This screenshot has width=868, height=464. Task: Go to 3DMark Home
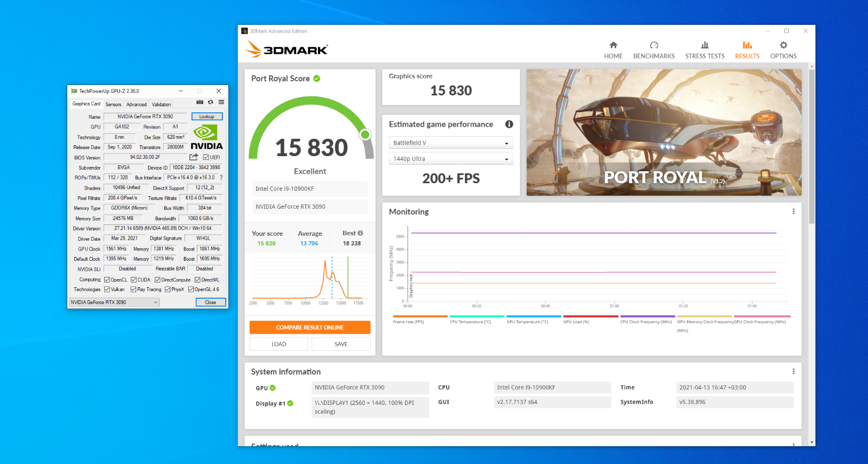coord(614,50)
